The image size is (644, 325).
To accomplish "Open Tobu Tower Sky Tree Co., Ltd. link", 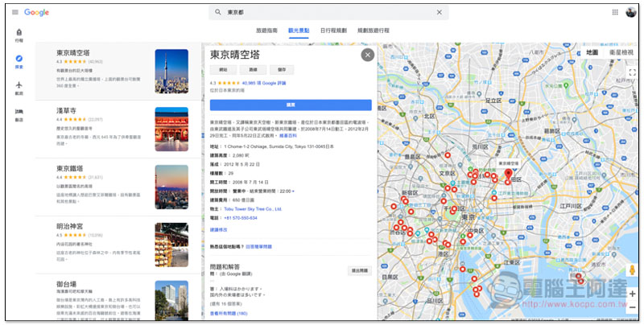I will (253, 209).
